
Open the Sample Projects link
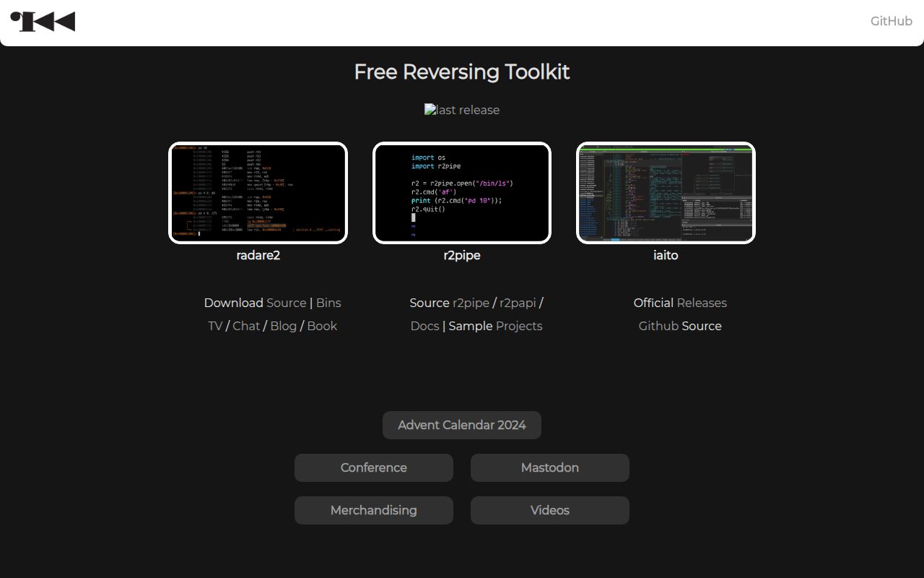coord(519,326)
